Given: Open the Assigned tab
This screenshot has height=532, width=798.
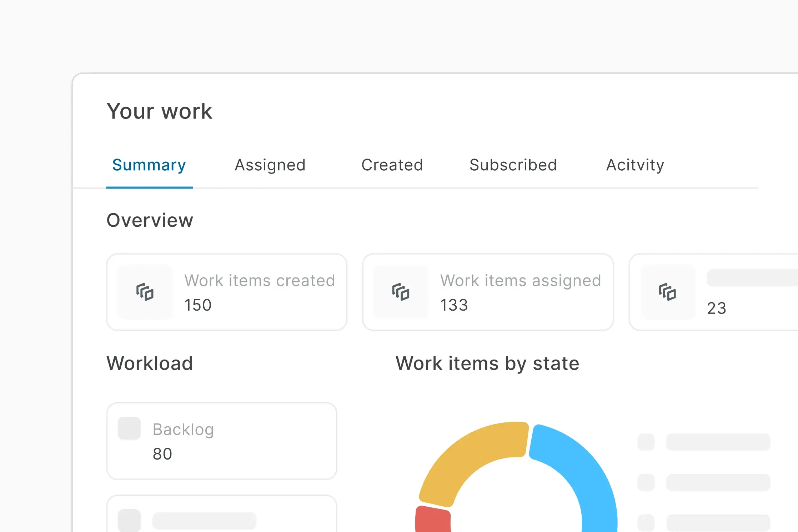Looking at the screenshot, I should (x=270, y=165).
